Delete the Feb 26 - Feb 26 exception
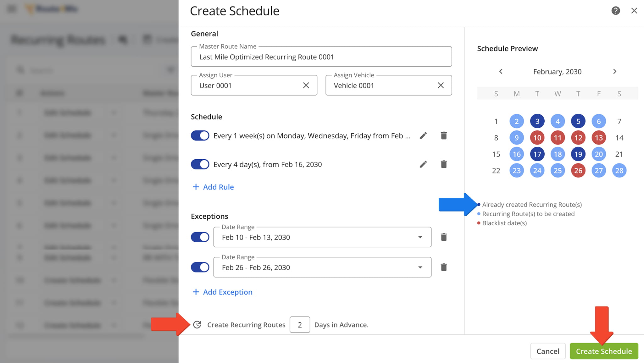 click(x=444, y=267)
